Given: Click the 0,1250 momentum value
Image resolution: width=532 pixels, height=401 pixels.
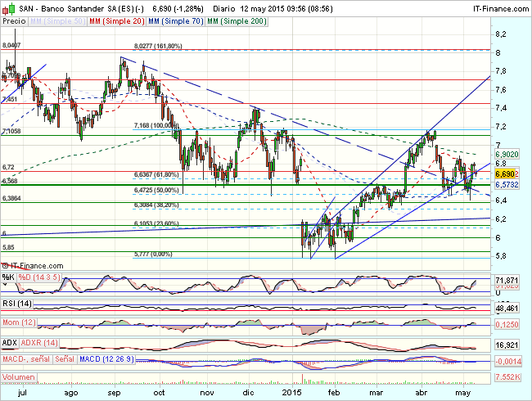Looking at the screenshot, I should tap(507, 325).
